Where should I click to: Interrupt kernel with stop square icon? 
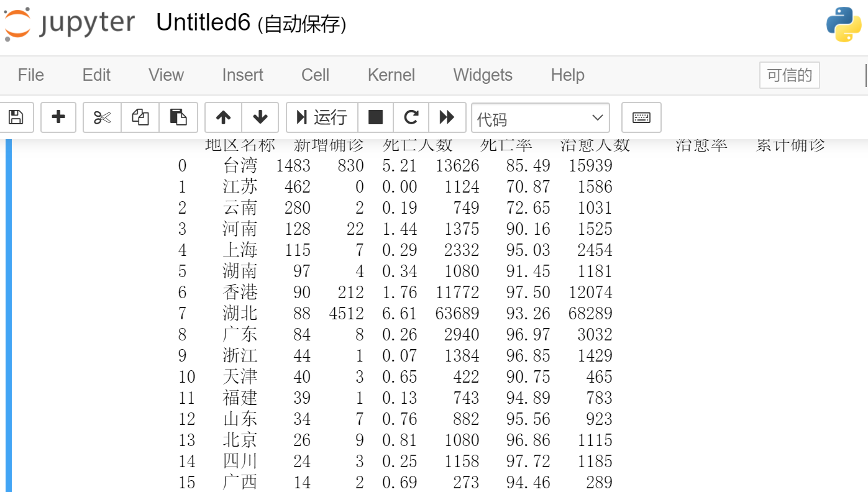[375, 117]
